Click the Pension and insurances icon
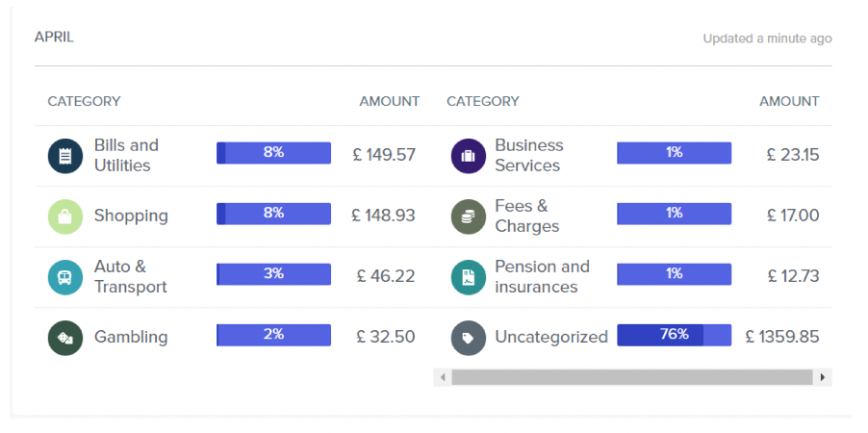Screen dimensions: 868x433 pyautogui.click(x=468, y=276)
